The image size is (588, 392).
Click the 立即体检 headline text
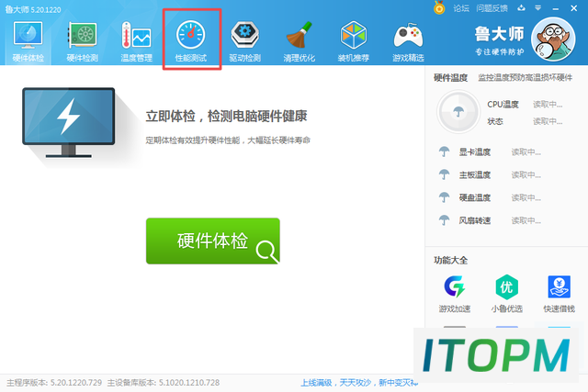(226, 117)
